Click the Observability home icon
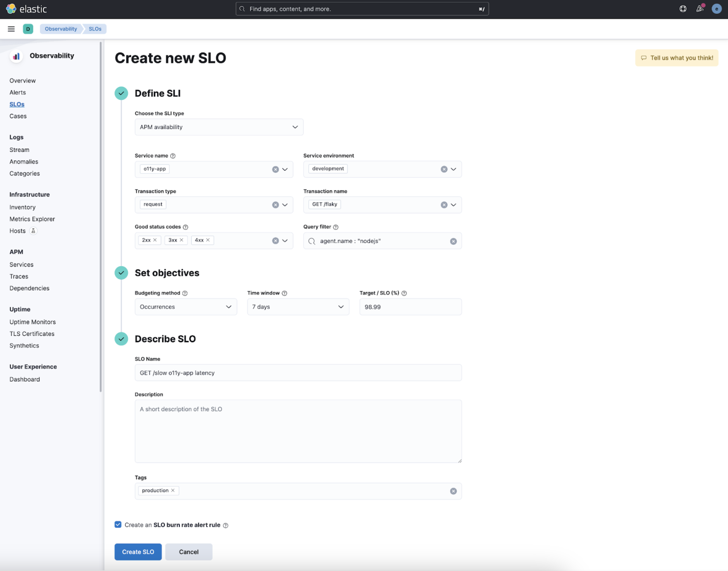728x571 pixels. 16,55
